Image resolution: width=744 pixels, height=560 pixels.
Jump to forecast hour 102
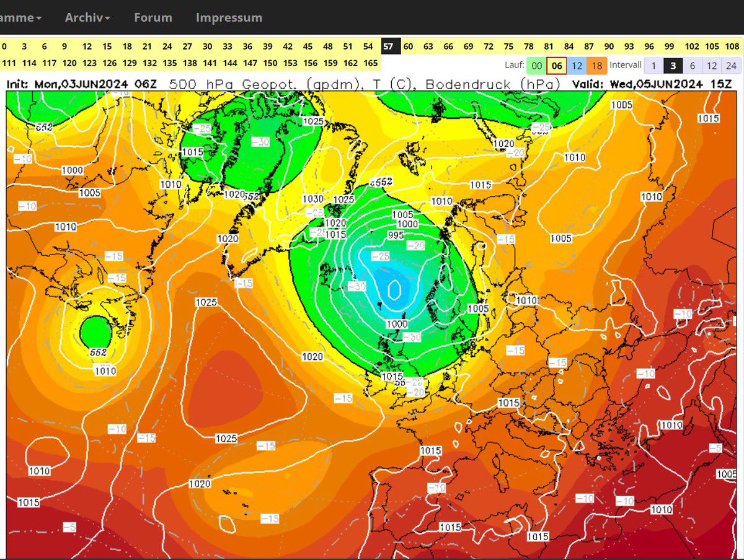point(692,46)
